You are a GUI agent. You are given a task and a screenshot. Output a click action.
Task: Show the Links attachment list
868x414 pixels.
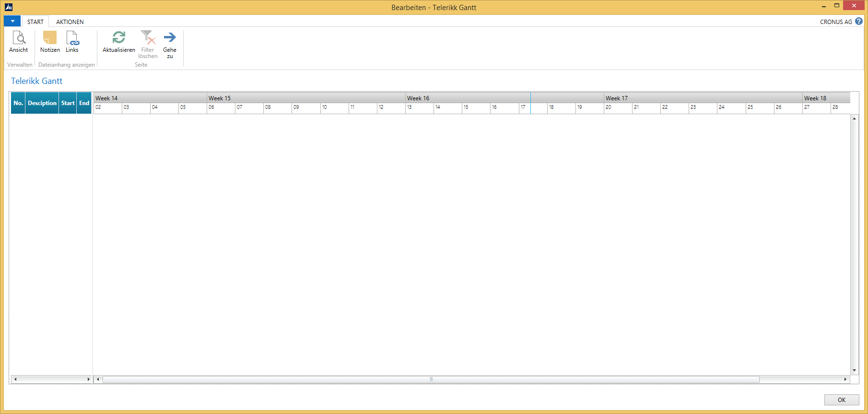pos(72,42)
